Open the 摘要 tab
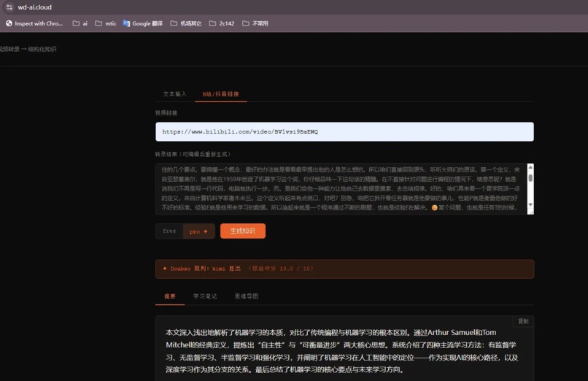Viewport: 588px width, 381px height. tap(170, 296)
